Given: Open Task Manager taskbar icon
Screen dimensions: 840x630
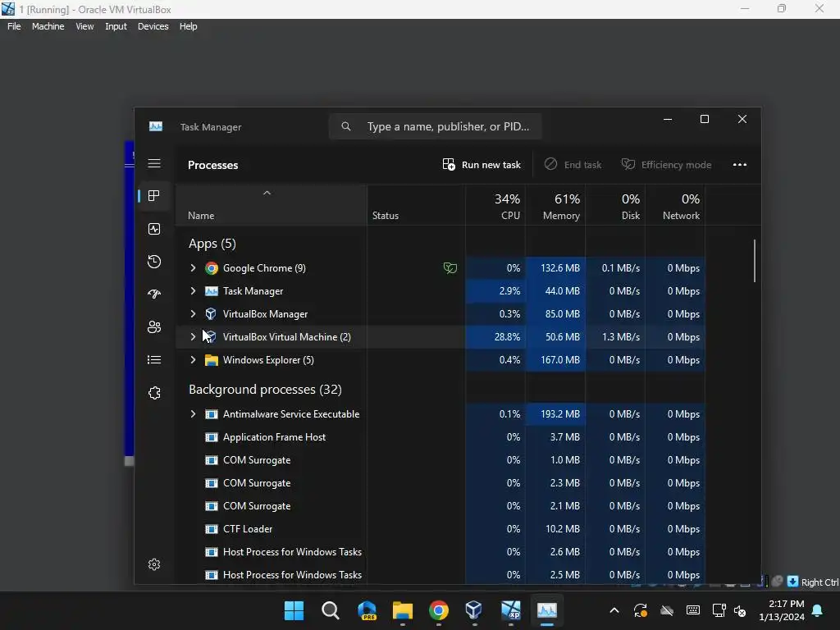Looking at the screenshot, I should (x=547, y=610).
